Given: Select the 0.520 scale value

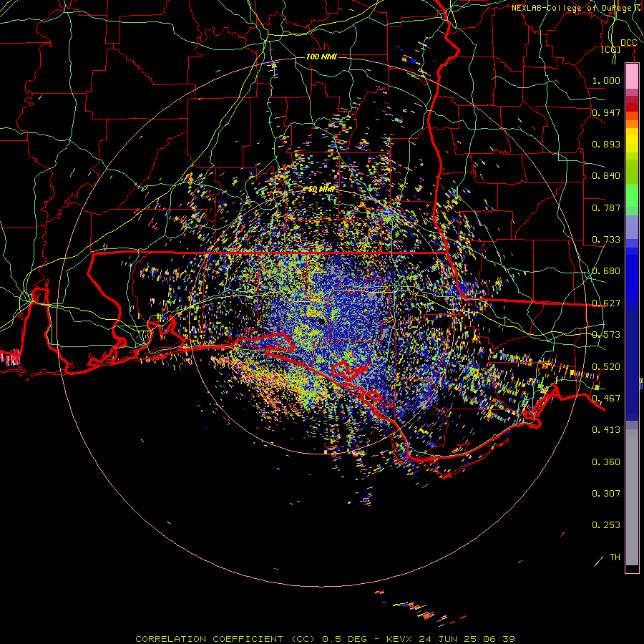Looking at the screenshot, I should point(606,367).
